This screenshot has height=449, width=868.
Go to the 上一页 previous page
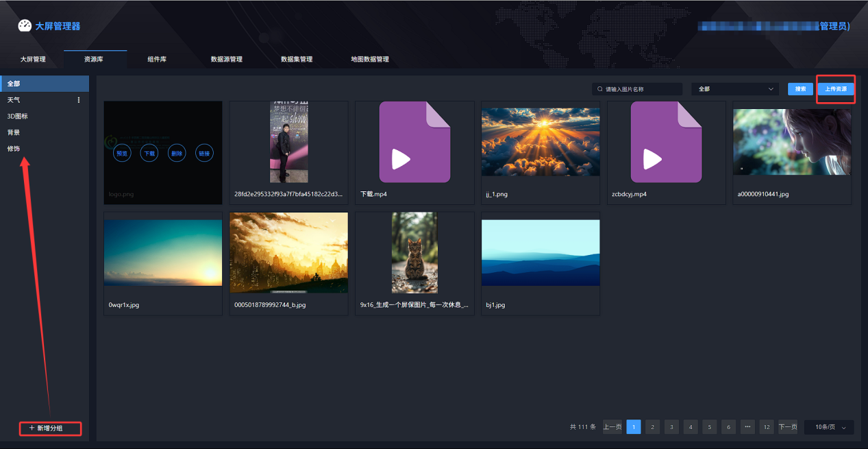click(612, 427)
